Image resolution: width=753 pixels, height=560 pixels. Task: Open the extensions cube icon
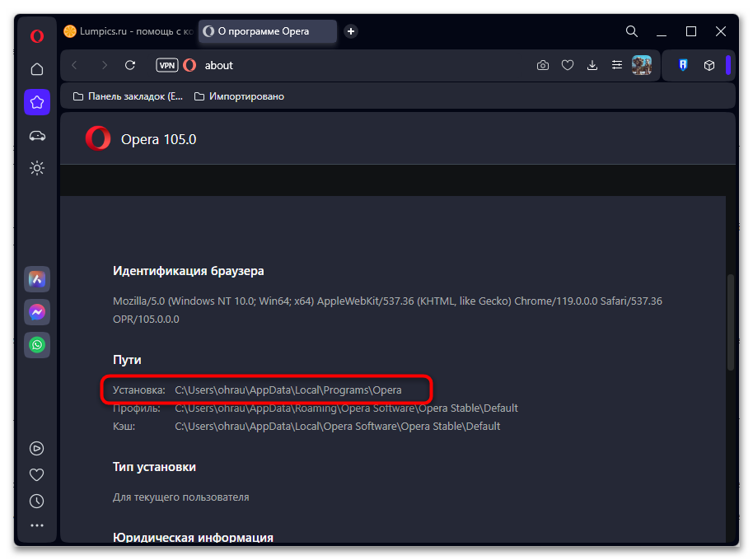(x=709, y=65)
